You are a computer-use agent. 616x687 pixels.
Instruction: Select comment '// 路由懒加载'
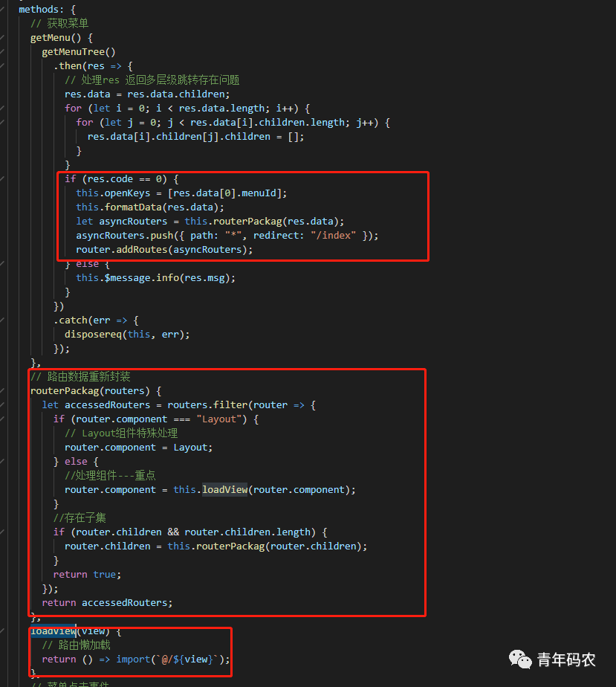point(77,645)
